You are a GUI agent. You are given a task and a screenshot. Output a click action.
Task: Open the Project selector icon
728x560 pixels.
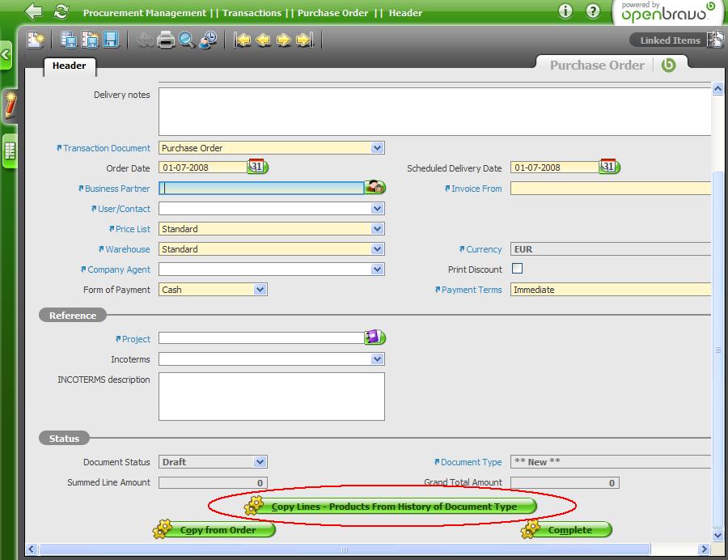point(375,338)
